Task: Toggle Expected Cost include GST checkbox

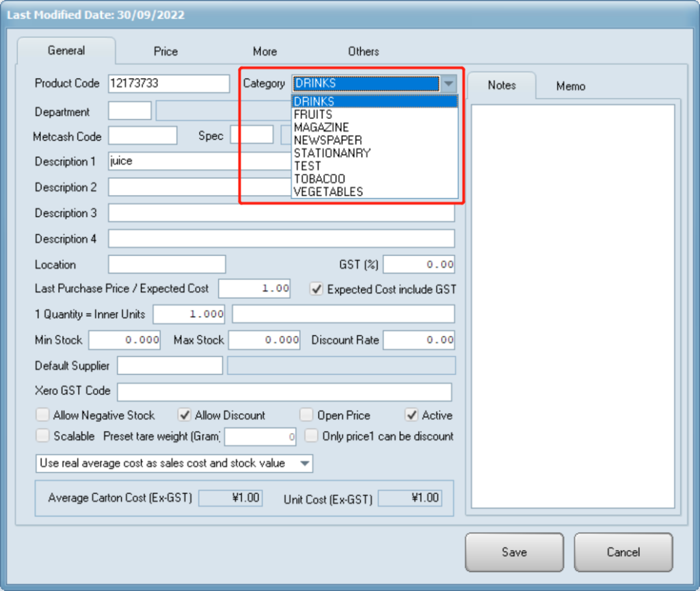Action: click(317, 289)
